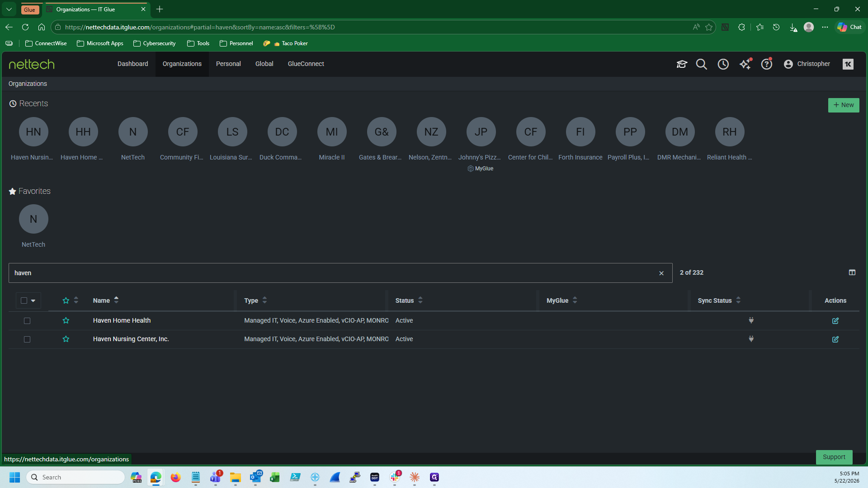Image resolution: width=868 pixels, height=488 pixels.
Task: Open the NZ Nelson, Zentn... recent avatar
Action: (431, 132)
